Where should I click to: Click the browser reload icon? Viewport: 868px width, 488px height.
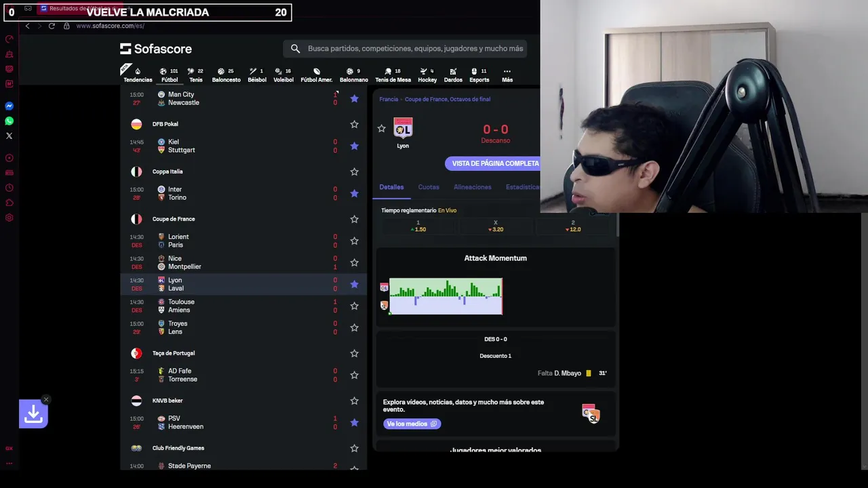[52, 26]
